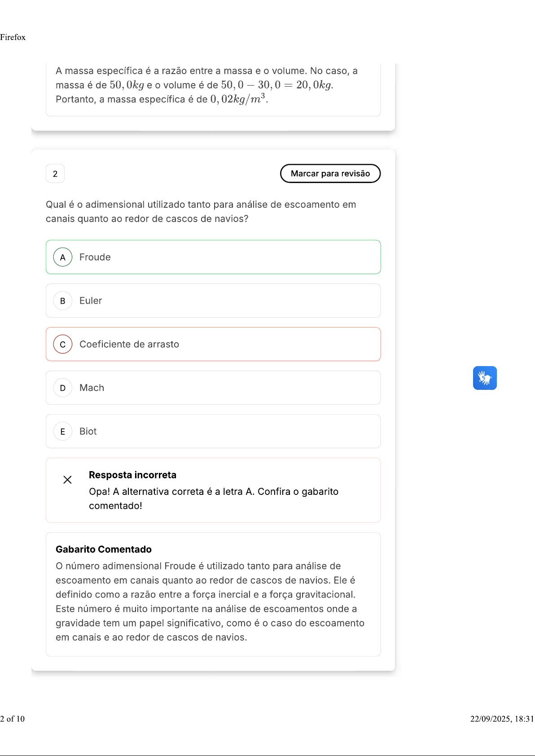Click the X icon beside Resposta incorreta
The image size is (535, 756).
67,480
